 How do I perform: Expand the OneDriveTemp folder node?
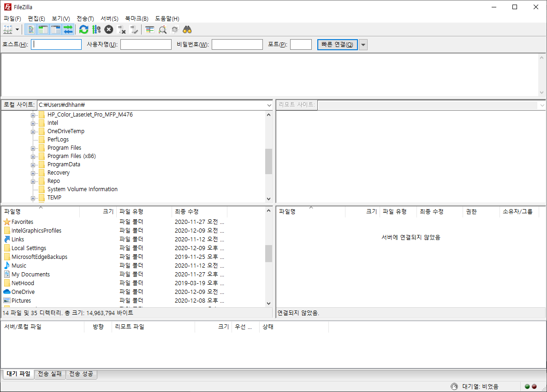coord(33,132)
